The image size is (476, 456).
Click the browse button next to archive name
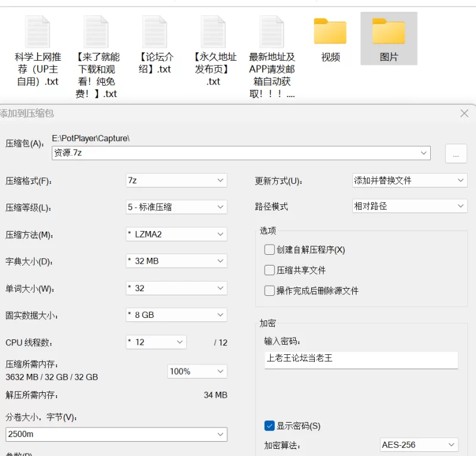(x=456, y=154)
